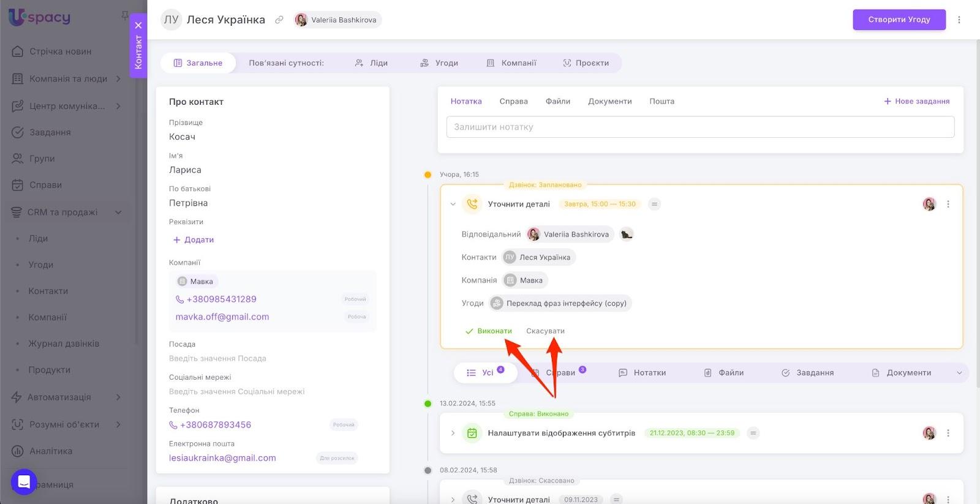Open Аналітика in the sidebar
Screen dimensions: 980x504
coord(51,451)
